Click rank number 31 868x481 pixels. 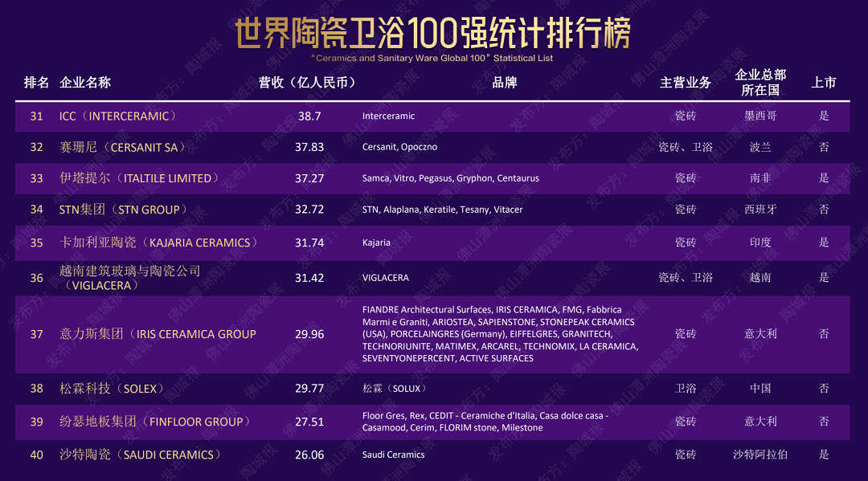pos(36,116)
